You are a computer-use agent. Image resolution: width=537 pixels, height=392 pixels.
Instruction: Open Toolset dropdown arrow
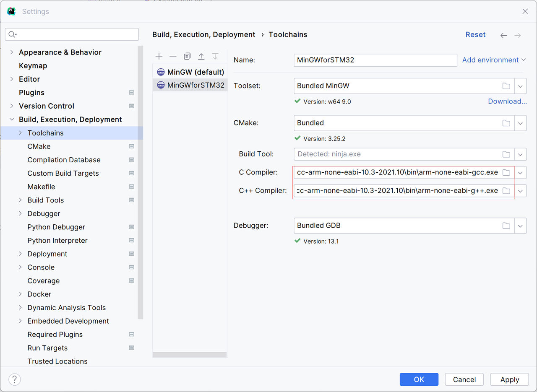click(x=520, y=86)
